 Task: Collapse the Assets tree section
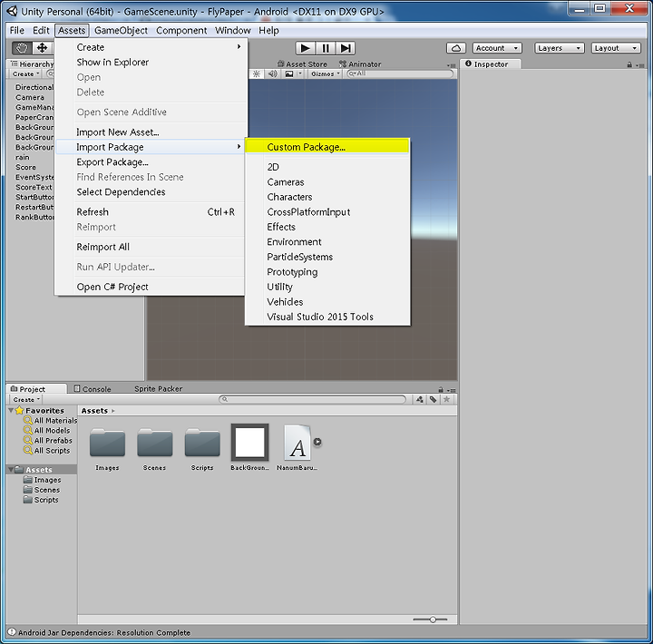[x=11, y=470]
